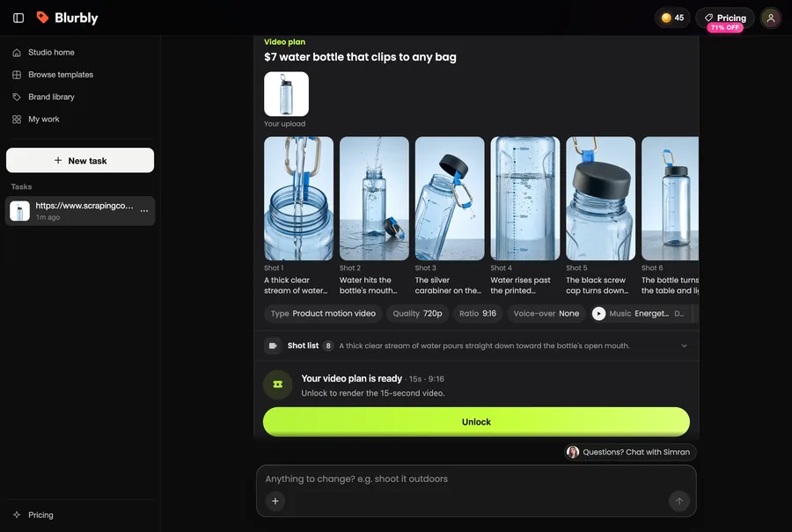Click the Studio home house icon
This screenshot has width=792, height=532.
(x=17, y=53)
